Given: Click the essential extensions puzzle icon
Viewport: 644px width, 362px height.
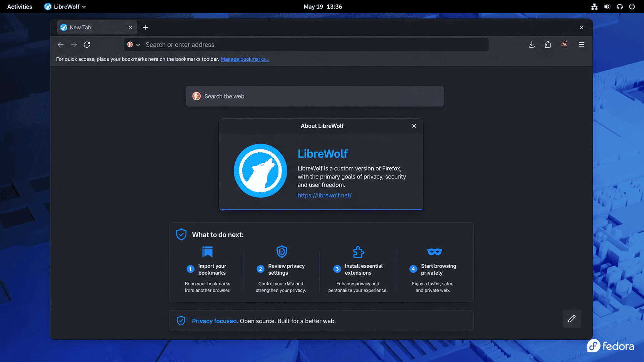Looking at the screenshot, I should (x=358, y=252).
